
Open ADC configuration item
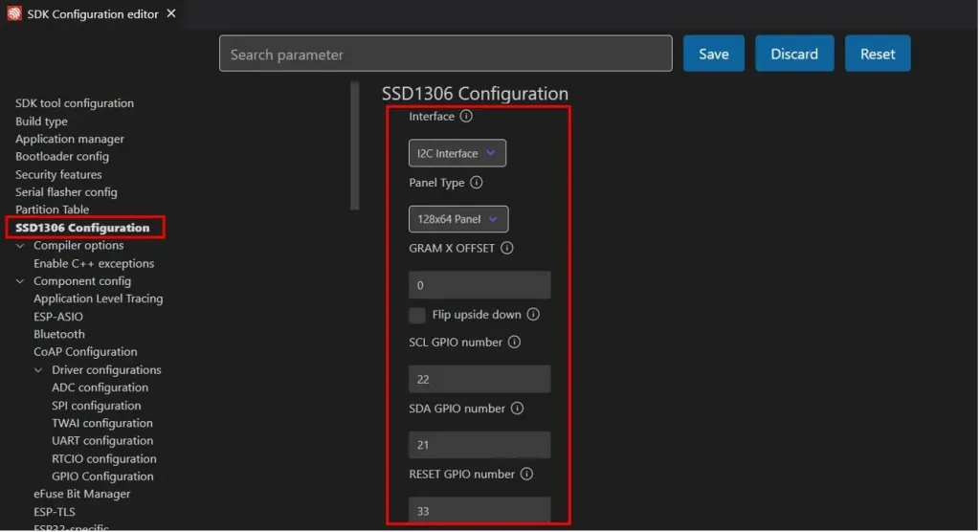pyautogui.click(x=100, y=388)
